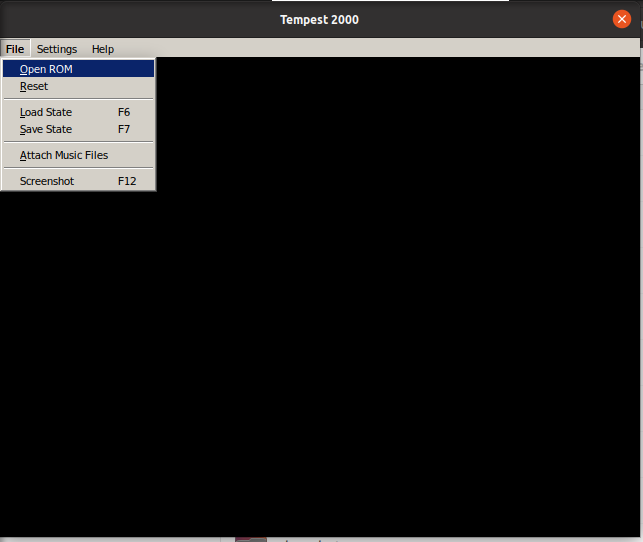Viewport: 643px width, 542px height.
Task: Click the File menu in the menu bar
Action: [15, 49]
